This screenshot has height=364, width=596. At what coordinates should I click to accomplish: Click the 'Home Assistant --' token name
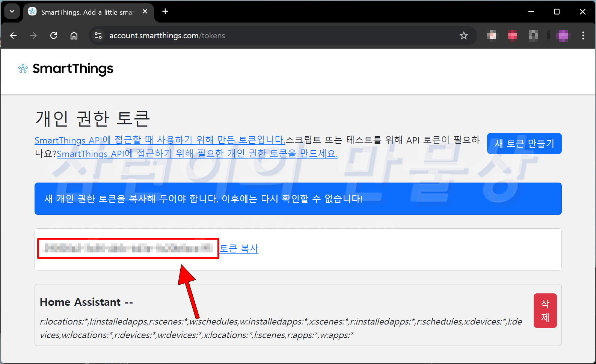click(86, 302)
